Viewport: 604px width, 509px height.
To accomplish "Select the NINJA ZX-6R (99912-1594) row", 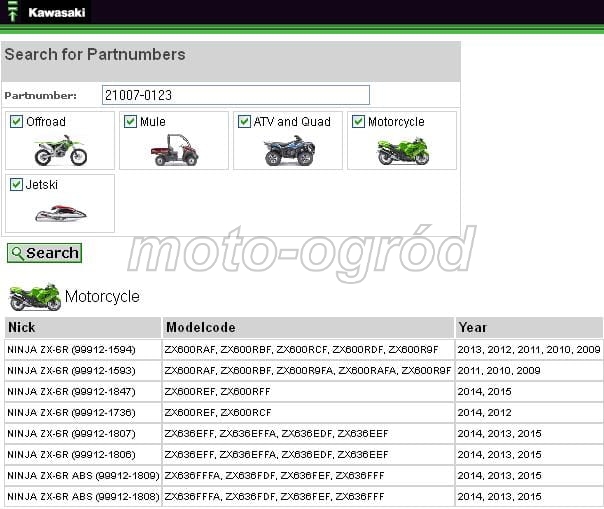I will (x=69, y=349).
